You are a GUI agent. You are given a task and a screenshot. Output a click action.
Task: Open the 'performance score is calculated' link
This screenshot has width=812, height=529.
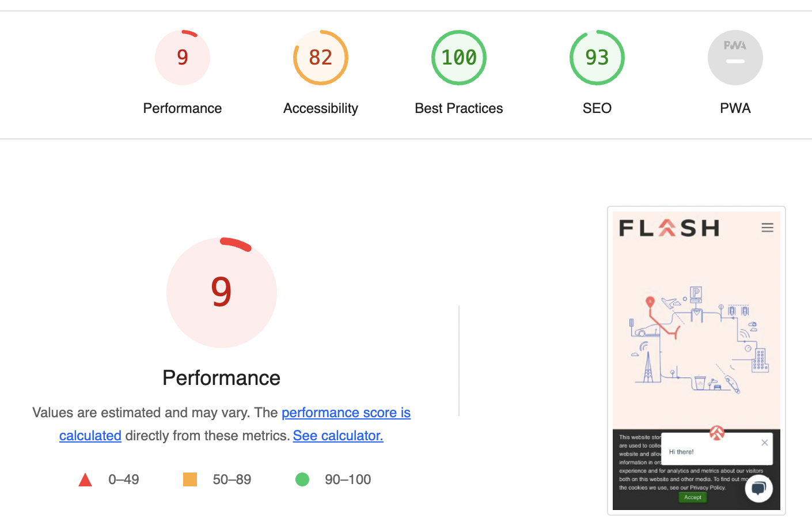point(346,413)
